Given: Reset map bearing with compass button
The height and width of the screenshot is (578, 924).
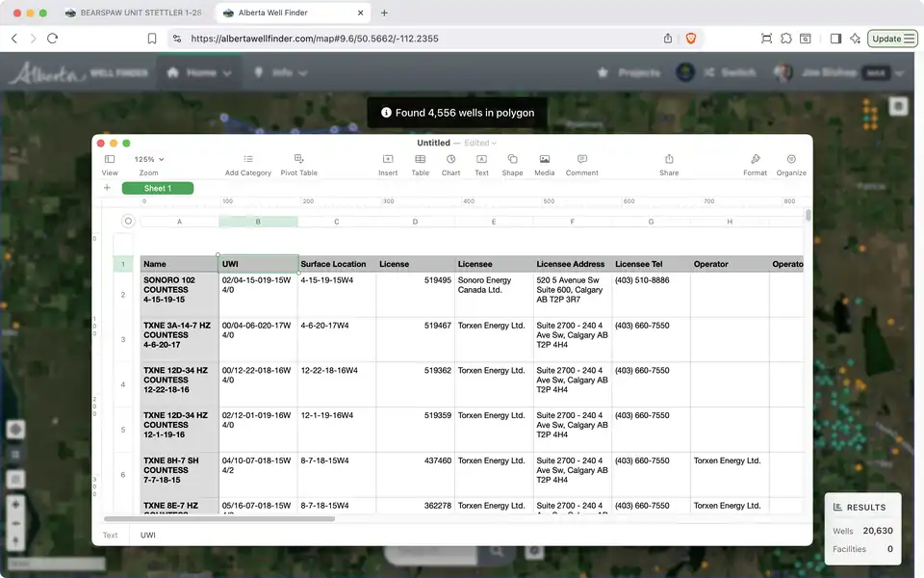Looking at the screenshot, I should tap(16, 540).
